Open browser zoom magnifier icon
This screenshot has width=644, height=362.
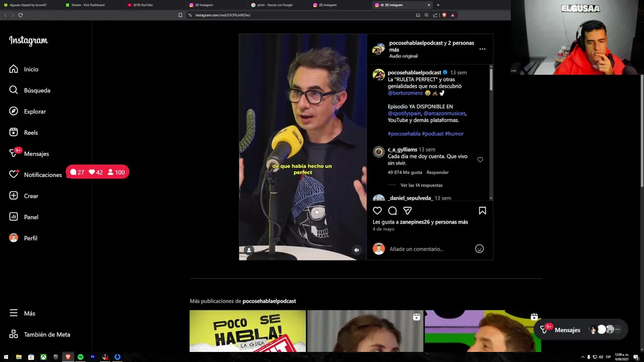427,15
